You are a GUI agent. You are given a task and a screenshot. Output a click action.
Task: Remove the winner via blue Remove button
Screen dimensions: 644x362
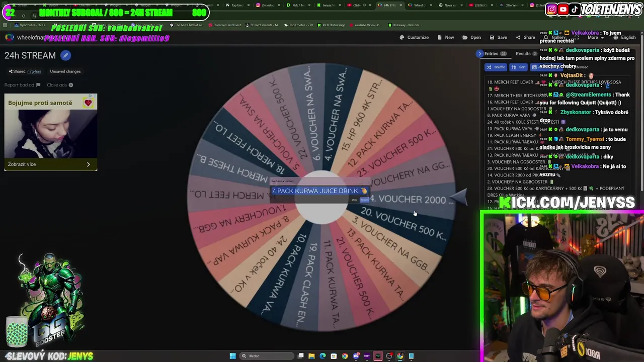pyautogui.click(x=364, y=200)
